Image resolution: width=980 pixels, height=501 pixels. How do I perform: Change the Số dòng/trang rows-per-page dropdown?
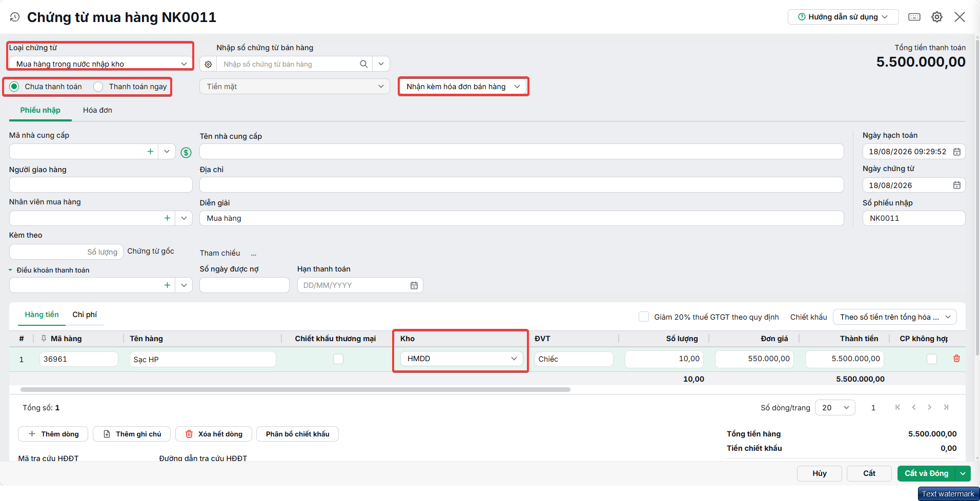[835, 408]
